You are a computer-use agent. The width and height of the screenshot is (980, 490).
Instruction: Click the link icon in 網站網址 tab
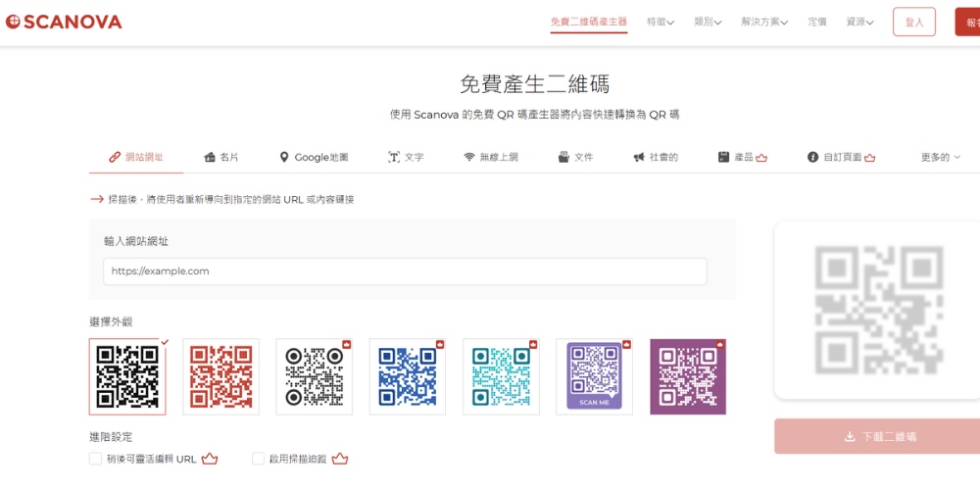[115, 158]
